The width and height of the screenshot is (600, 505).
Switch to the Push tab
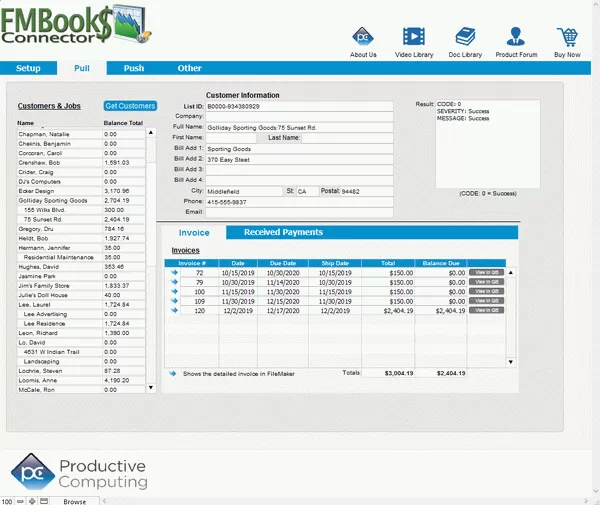[133, 68]
